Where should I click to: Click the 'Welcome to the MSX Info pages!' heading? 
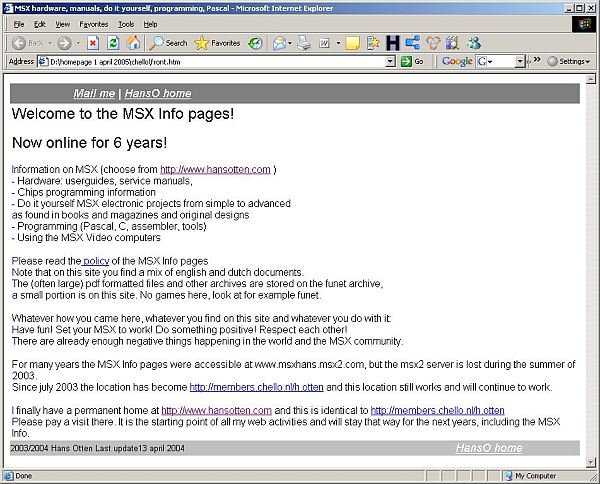(x=123, y=114)
